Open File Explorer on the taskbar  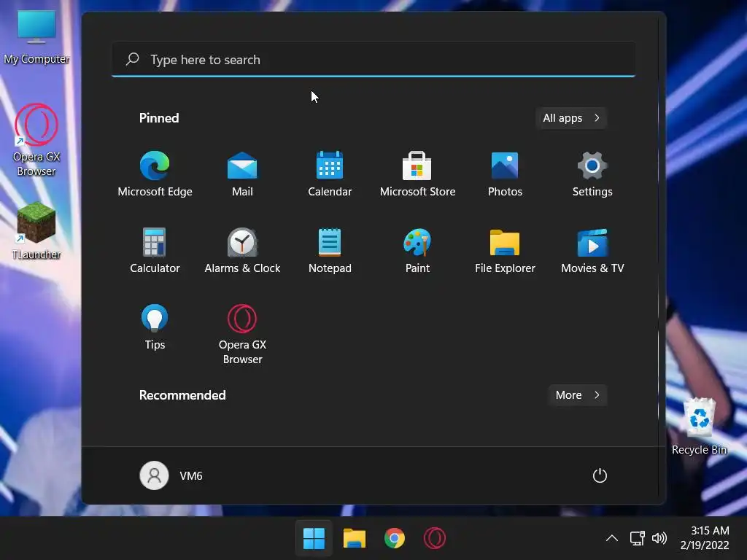point(354,538)
